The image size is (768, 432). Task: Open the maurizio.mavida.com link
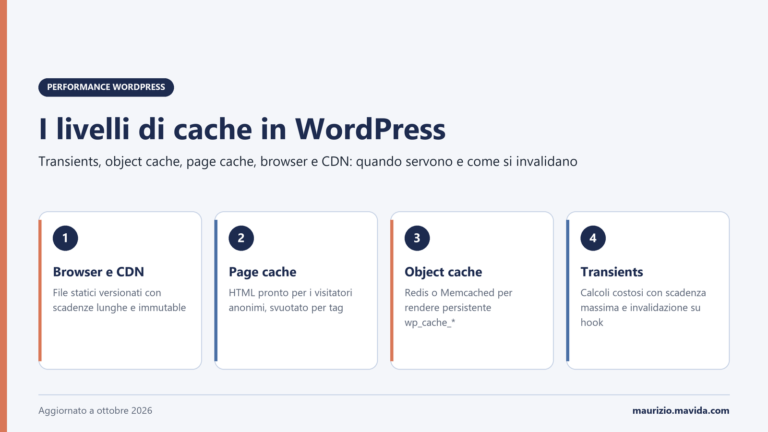point(680,410)
